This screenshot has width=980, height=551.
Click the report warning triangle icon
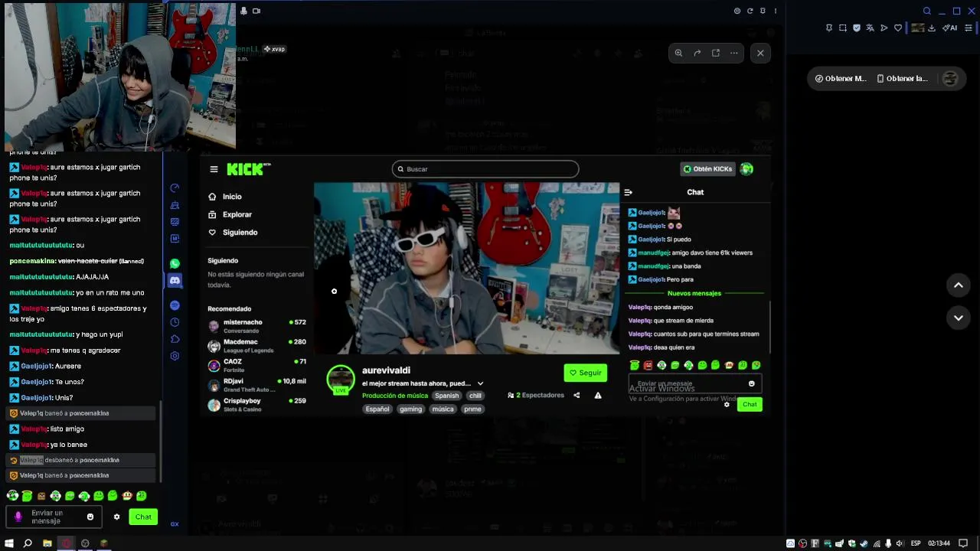598,396
